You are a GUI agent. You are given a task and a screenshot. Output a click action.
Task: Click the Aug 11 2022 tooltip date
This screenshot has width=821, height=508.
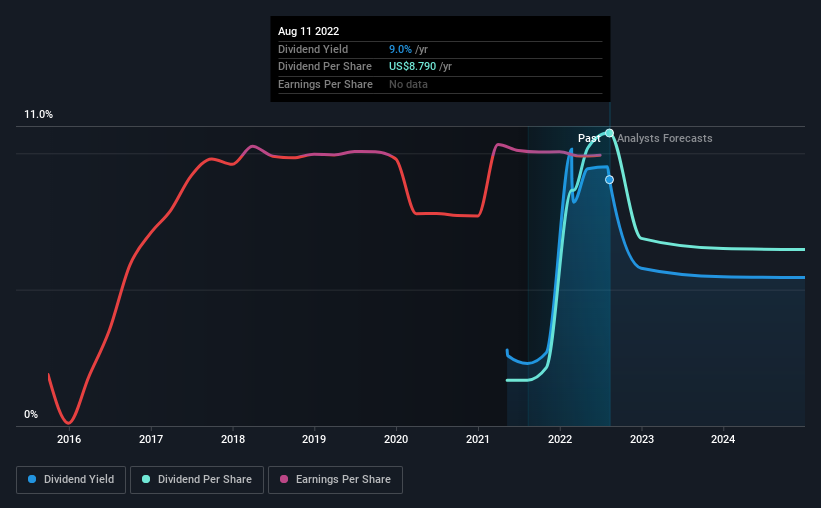tap(308, 31)
